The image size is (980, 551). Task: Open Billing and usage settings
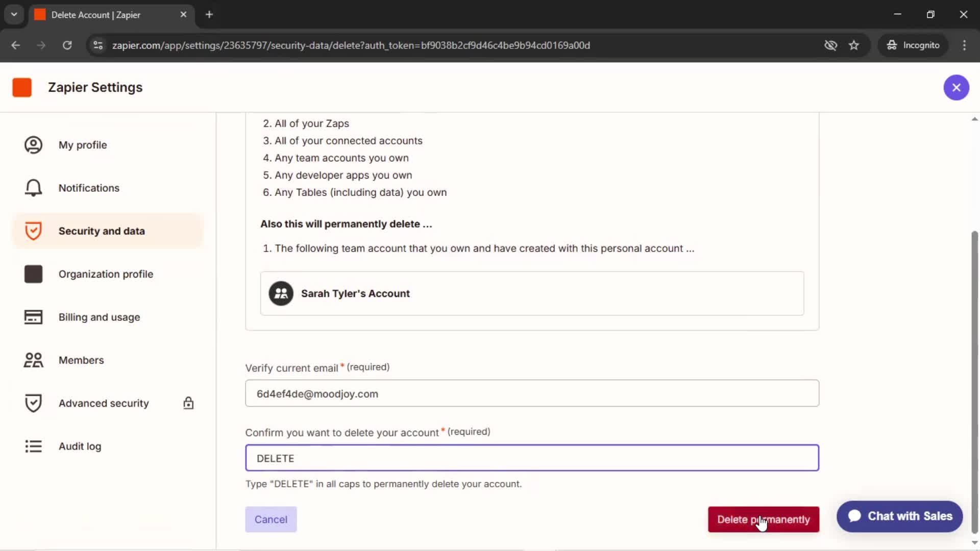[x=108, y=317]
